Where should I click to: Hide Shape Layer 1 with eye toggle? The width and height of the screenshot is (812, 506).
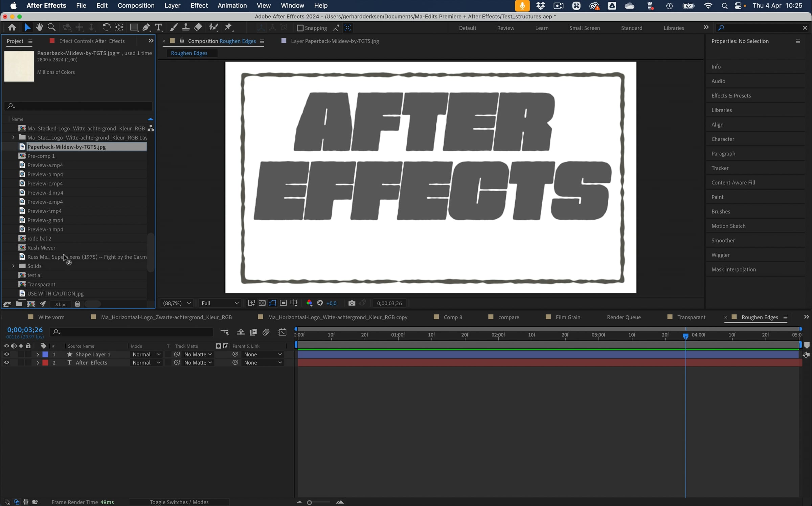coord(6,354)
